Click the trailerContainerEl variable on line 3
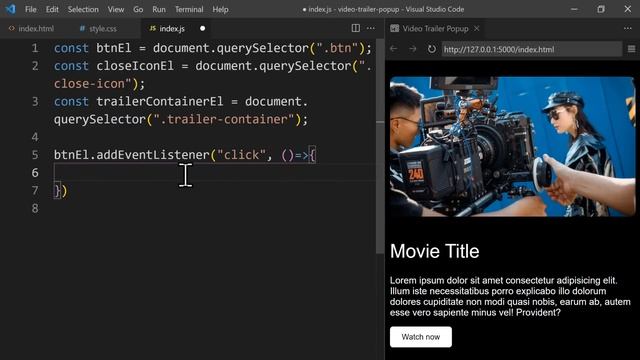Image resolution: width=640 pixels, height=360 pixels. pyautogui.click(x=160, y=101)
